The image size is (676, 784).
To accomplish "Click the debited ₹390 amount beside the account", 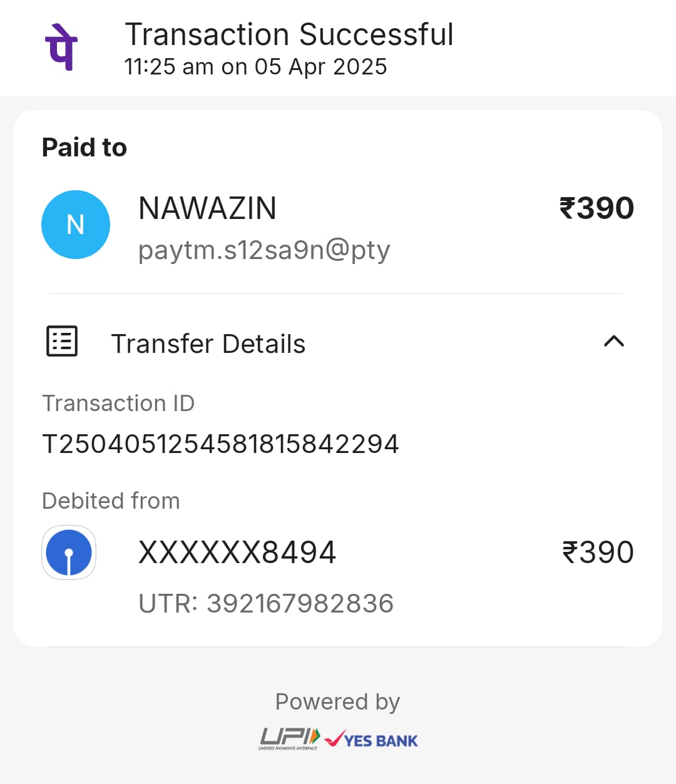I will 598,552.
